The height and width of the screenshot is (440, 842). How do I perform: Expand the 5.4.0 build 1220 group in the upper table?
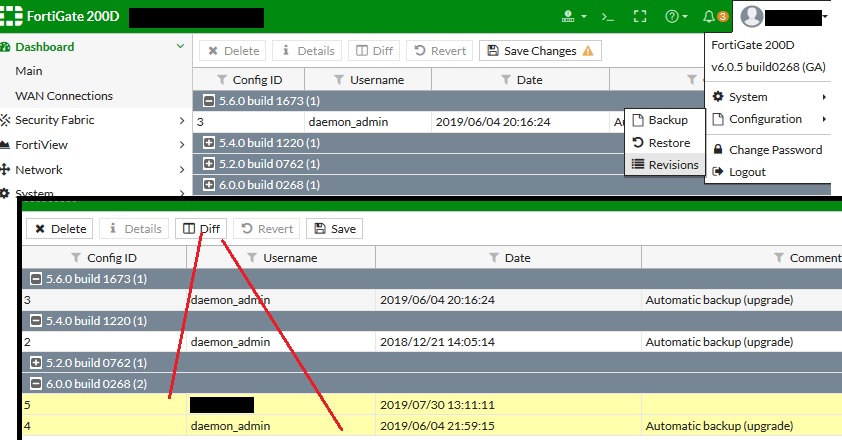[x=209, y=142]
